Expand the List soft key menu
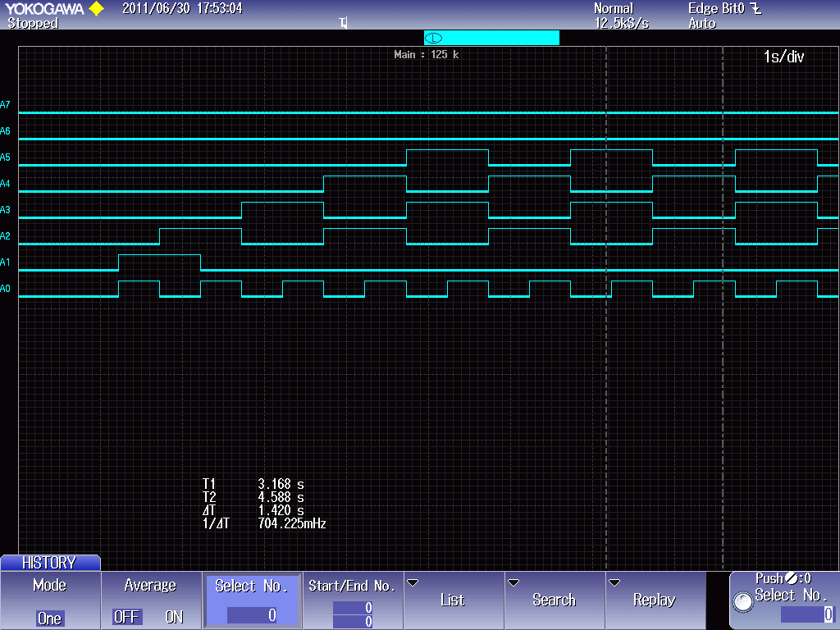This screenshot has height=630, width=840. pyautogui.click(x=453, y=600)
